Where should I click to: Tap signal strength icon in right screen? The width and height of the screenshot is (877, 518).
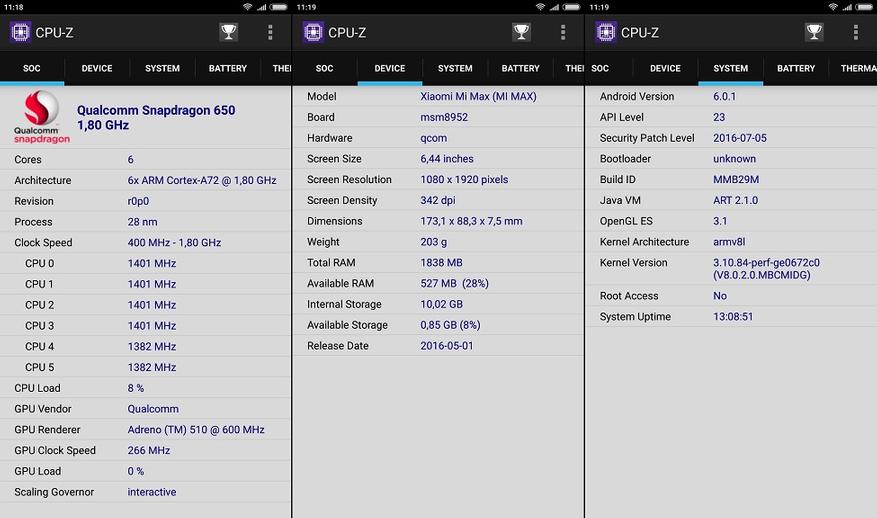[x=847, y=7]
